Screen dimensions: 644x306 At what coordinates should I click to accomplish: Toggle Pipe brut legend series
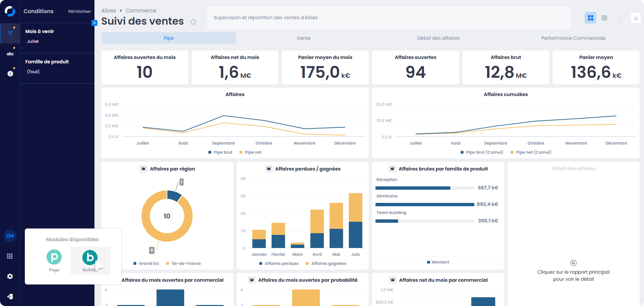(220, 152)
